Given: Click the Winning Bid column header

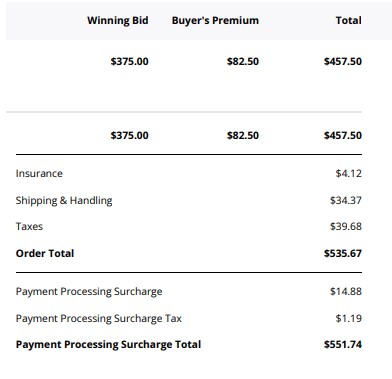Looking at the screenshot, I should pos(118,20).
